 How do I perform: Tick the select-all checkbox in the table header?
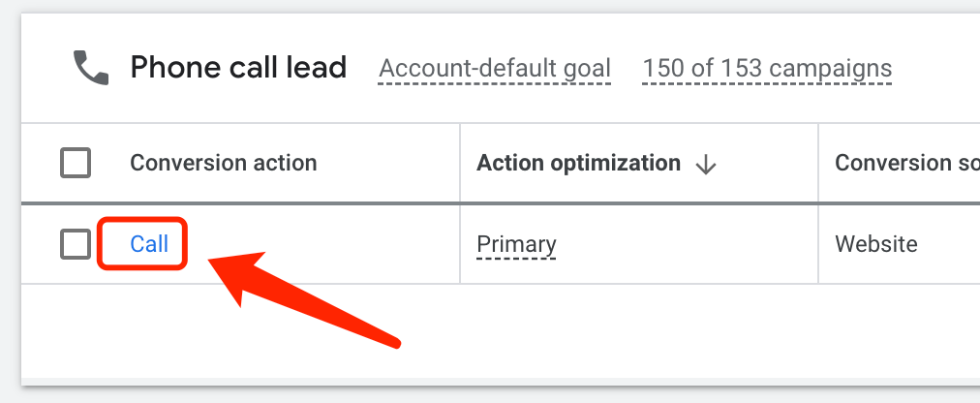point(76,163)
